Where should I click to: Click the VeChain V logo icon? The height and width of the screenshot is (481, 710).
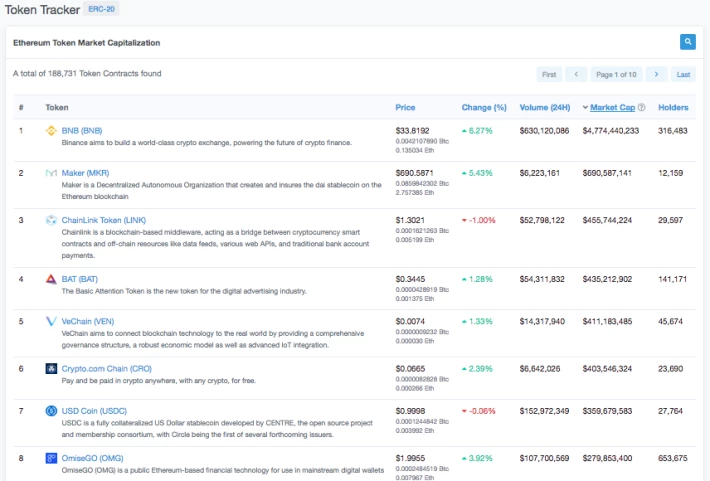51,321
